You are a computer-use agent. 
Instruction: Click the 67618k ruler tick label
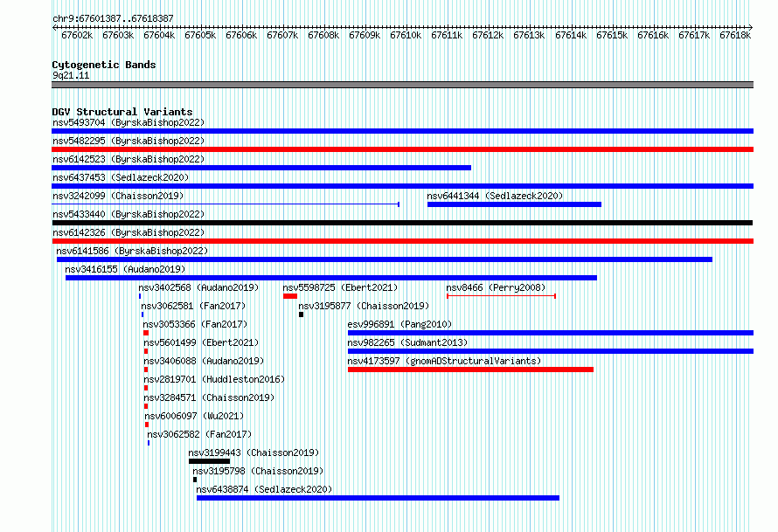(x=735, y=35)
